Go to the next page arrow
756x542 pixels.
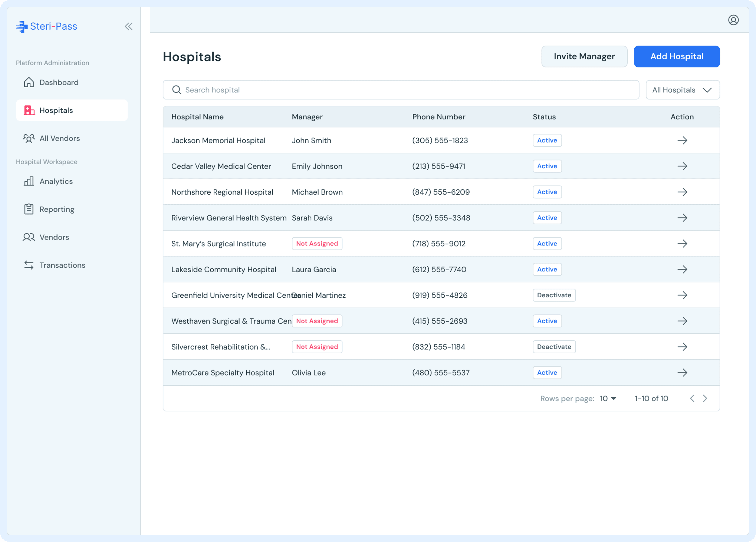click(705, 399)
